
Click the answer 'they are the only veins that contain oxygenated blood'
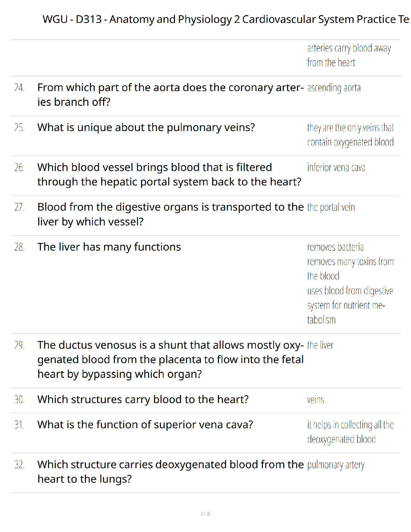point(350,135)
